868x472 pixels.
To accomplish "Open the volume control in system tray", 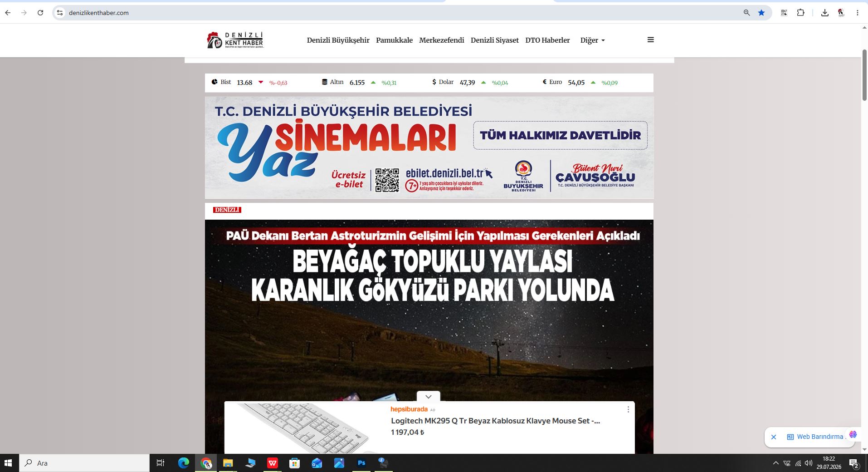I will tap(809, 463).
